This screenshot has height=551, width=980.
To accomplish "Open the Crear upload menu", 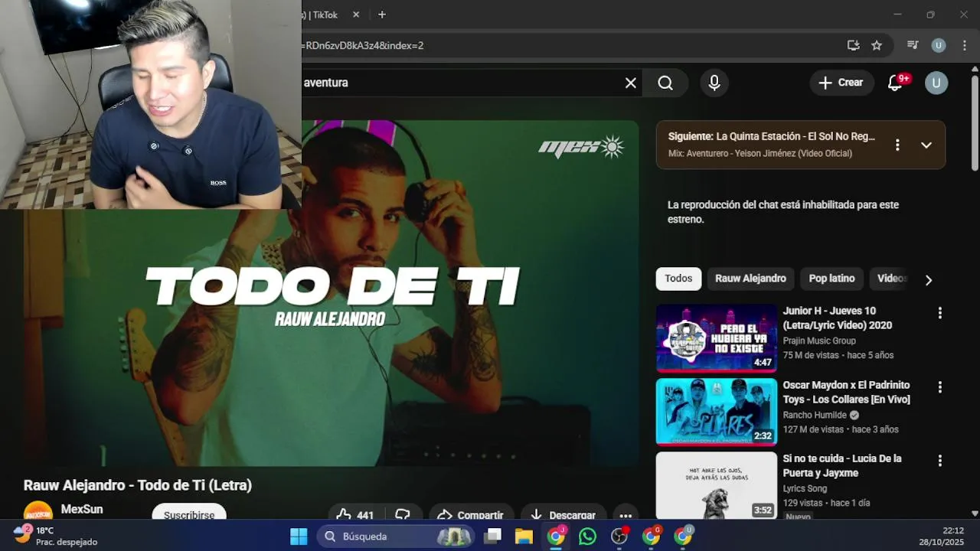I will click(841, 83).
